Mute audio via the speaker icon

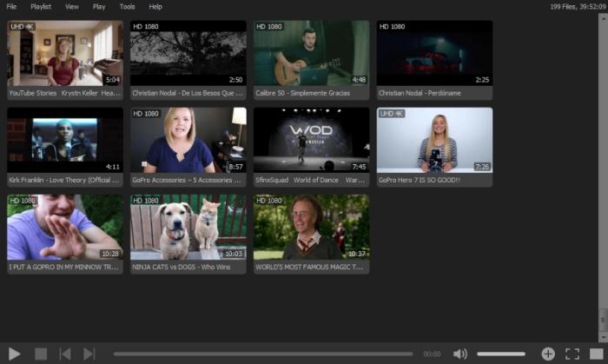(459, 354)
